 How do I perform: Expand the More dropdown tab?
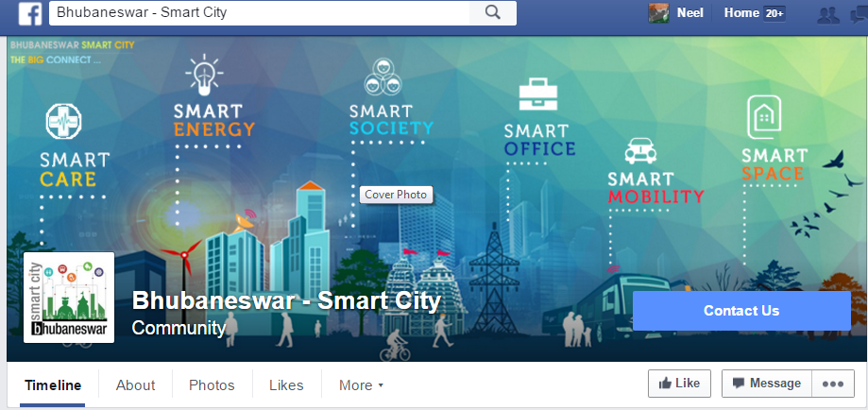tap(361, 385)
